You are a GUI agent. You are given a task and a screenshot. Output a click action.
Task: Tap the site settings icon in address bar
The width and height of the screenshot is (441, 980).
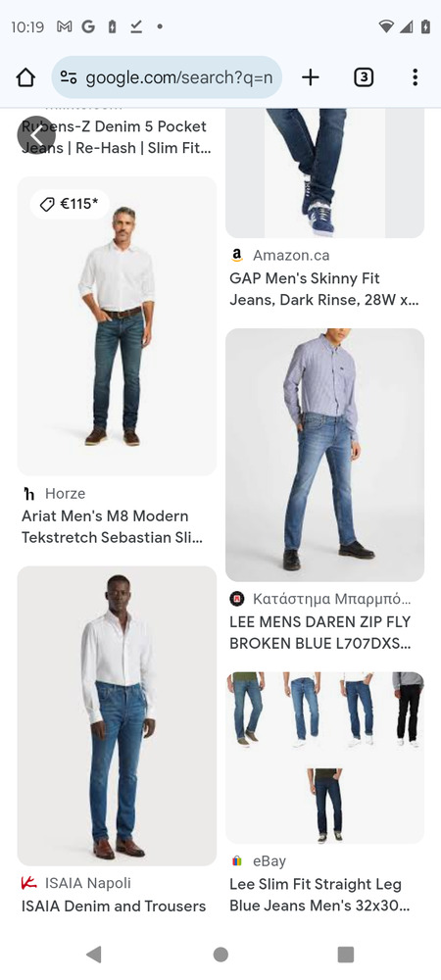[x=69, y=77]
